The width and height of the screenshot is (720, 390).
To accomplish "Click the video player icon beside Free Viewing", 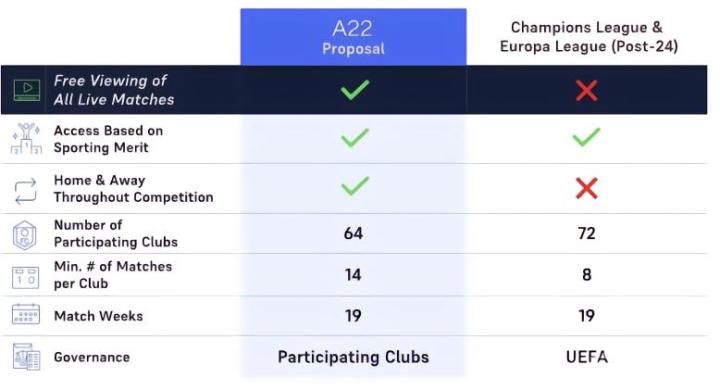I will point(27,90).
